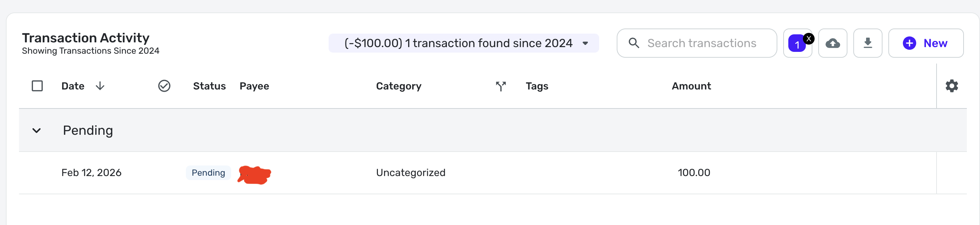Click the Search transactions field
This screenshot has width=980, height=225.
coord(701,43)
